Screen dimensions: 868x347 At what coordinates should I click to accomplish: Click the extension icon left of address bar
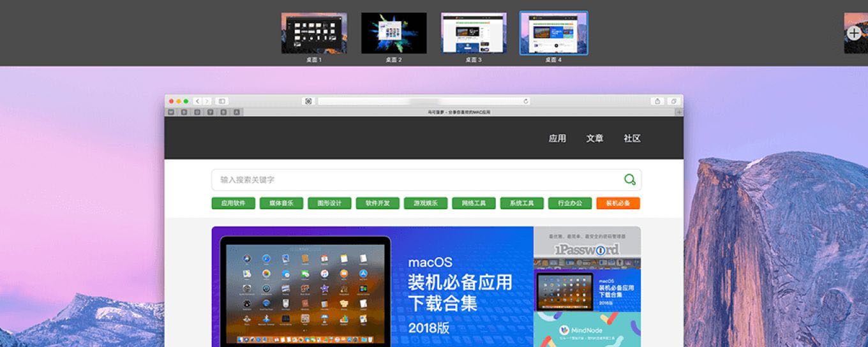point(308,101)
